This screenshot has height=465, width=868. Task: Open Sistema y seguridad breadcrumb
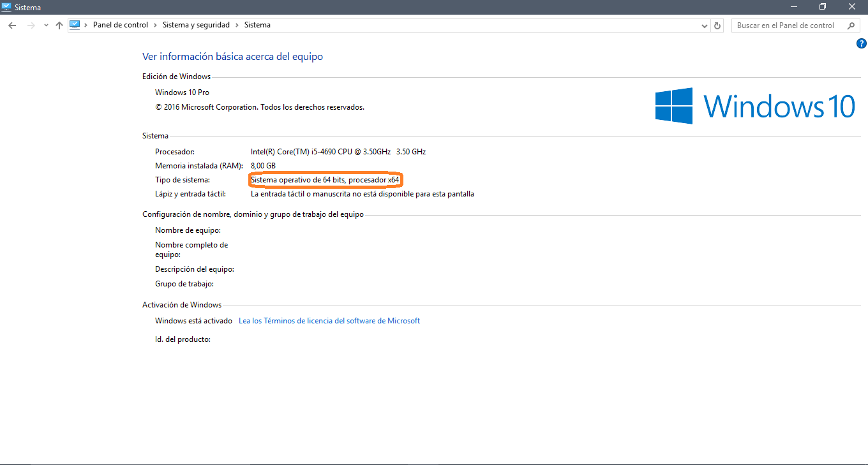click(196, 25)
